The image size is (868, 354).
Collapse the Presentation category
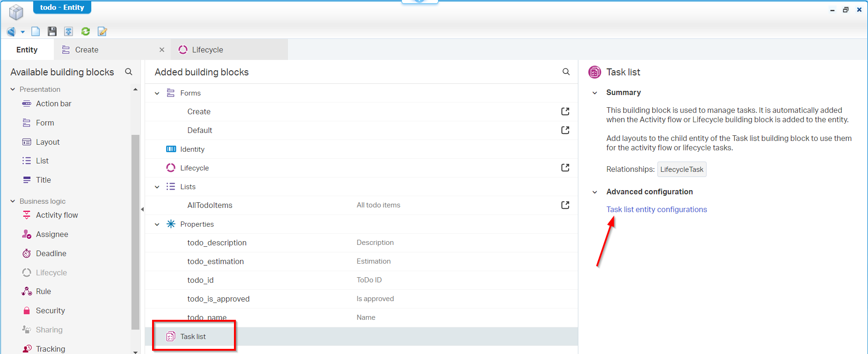point(13,89)
